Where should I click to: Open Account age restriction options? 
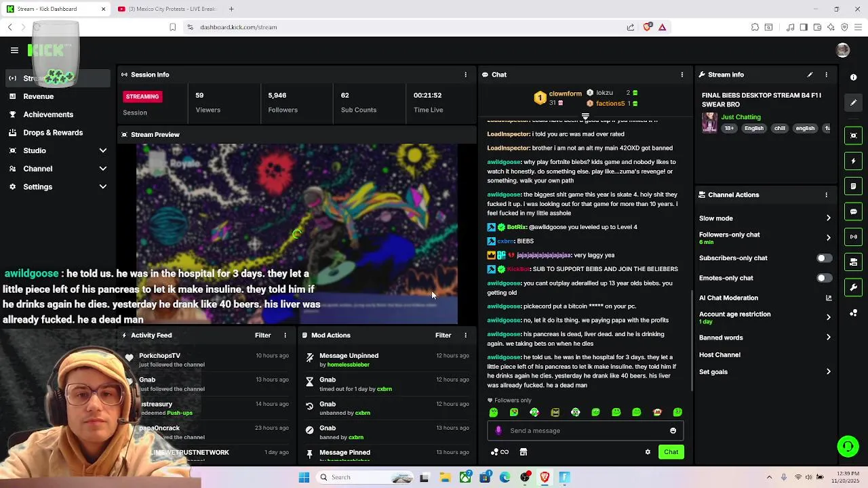tap(765, 317)
